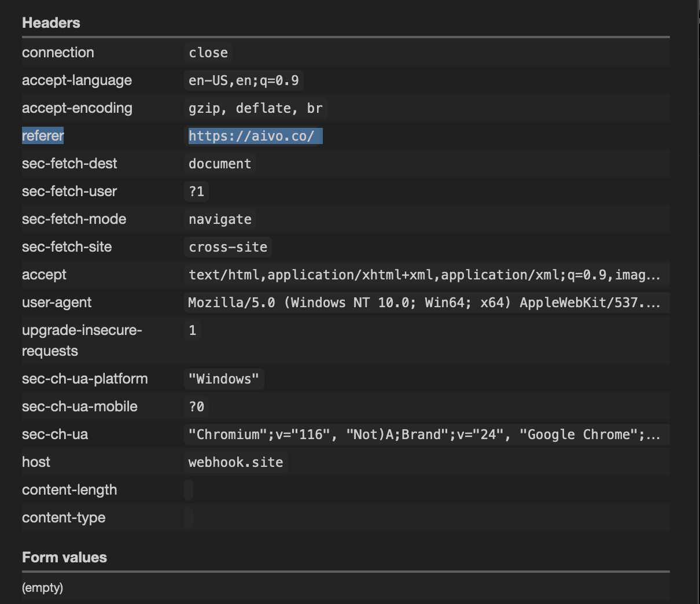Click the '"Chromium";v="116"' sec-ch-ua value
The height and width of the screenshot is (604, 700).
coord(427,434)
